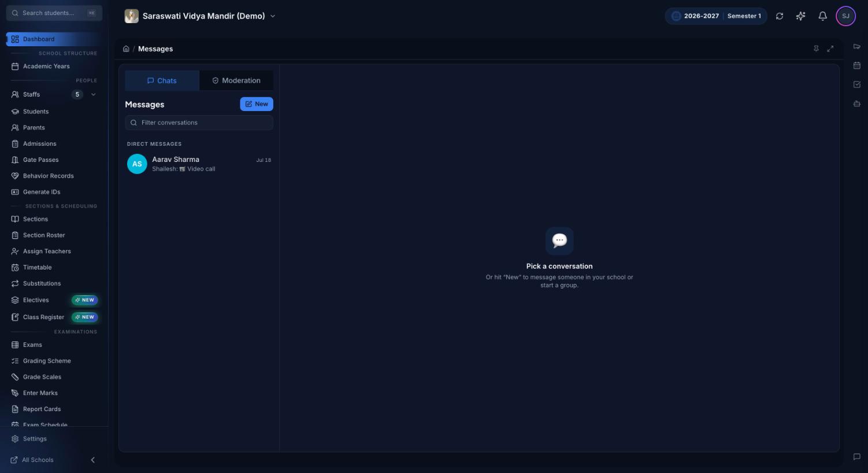Open the Saraswati Vidya Mandir school dropdown
Viewport: 868px width, 473px height.
point(201,16)
